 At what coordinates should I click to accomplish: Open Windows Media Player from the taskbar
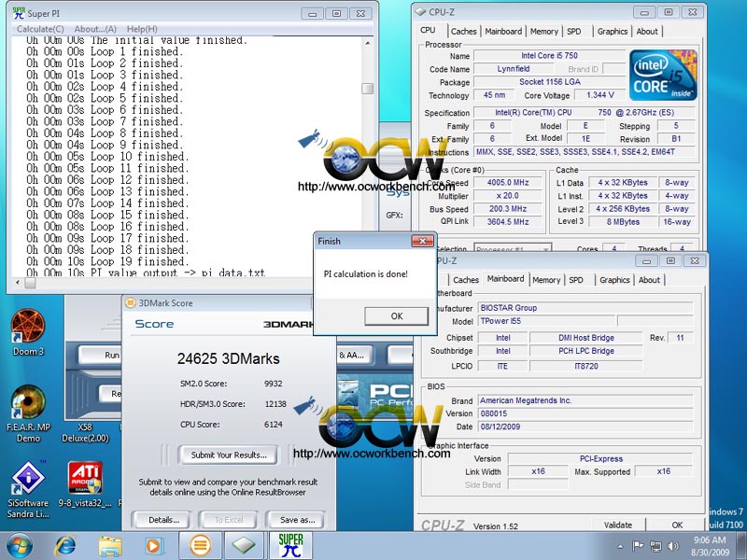coord(153,546)
